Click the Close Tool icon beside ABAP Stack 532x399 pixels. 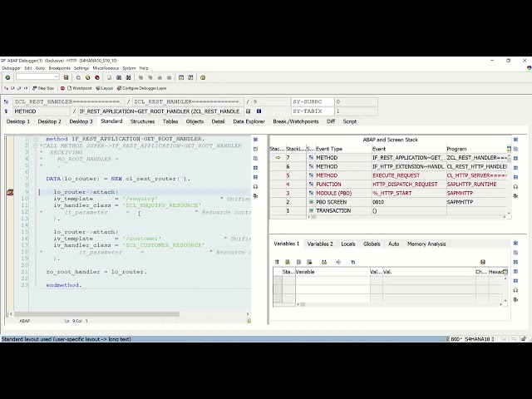pos(515,140)
